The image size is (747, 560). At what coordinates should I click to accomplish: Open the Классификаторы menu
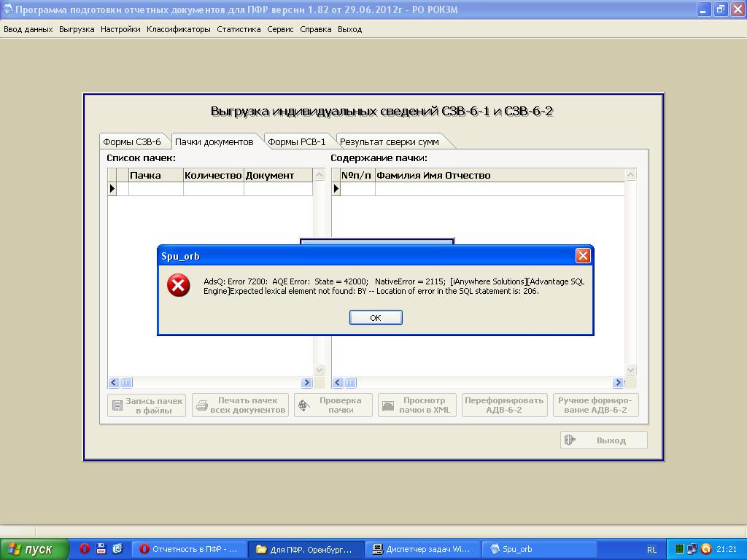click(178, 29)
